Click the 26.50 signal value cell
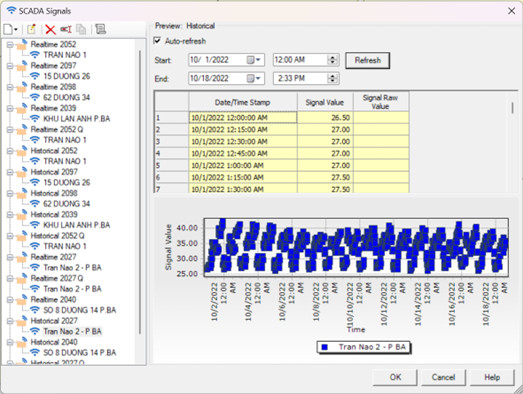The height and width of the screenshot is (394, 523). 325,117
